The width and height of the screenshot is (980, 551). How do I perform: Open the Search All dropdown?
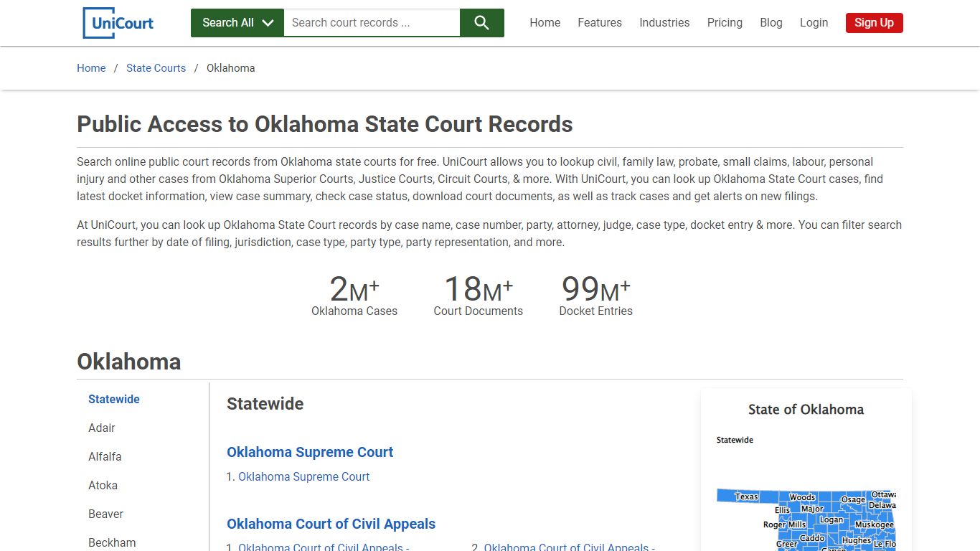click(237, 23)
